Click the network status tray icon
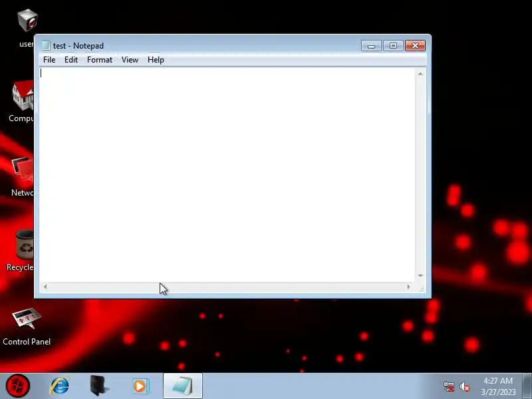Image resolution: width=532 pixels, height=399 pixels. [449, 386]
